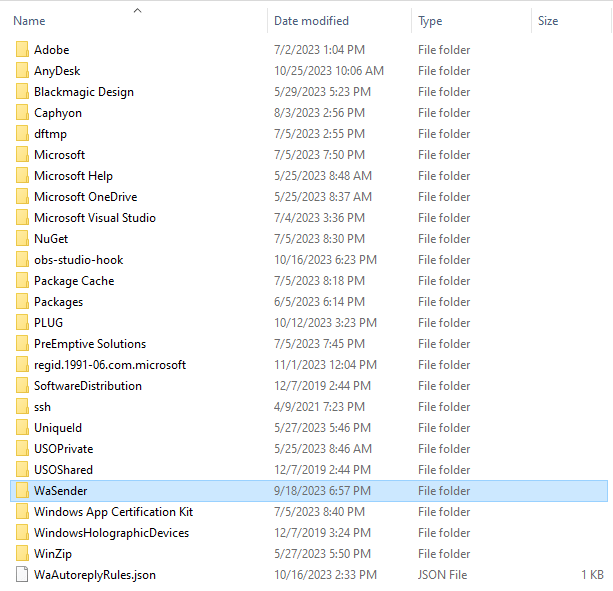The image size is (613, 591).
Task: Click the Microsoft Visual Studio folder icon
Action: [22, 218]
